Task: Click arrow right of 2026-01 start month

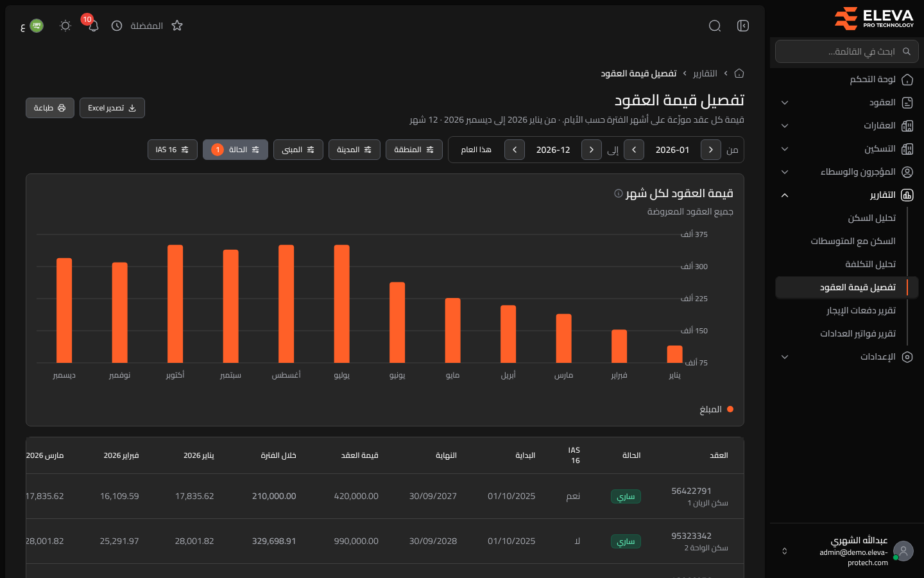Action: 711,150
